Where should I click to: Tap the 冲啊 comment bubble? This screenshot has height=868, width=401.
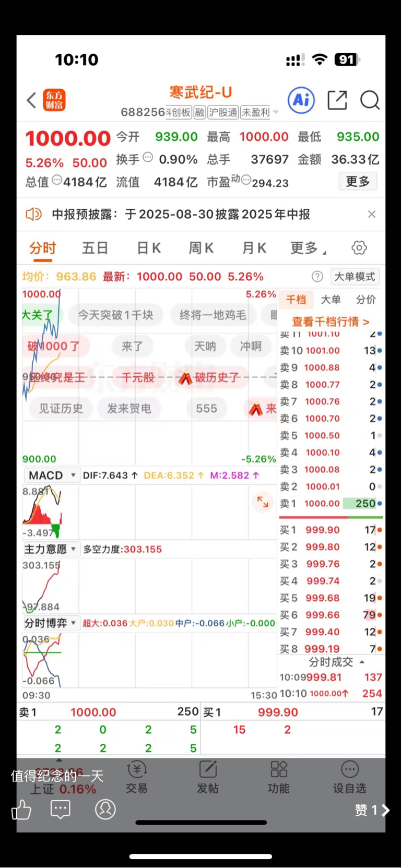point(251,346)
